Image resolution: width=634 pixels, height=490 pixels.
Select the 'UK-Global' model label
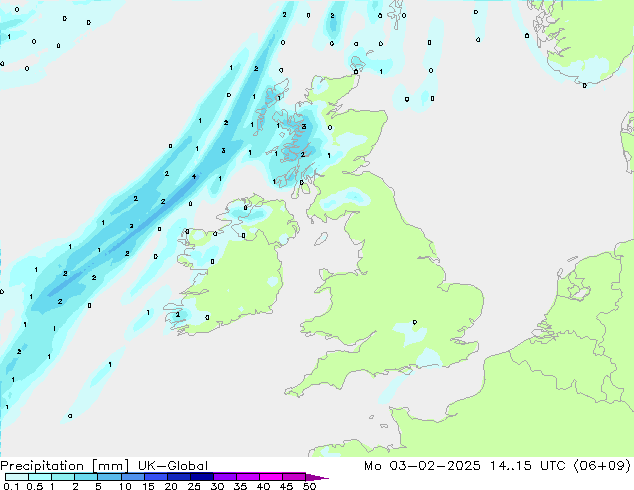[173, 466]
